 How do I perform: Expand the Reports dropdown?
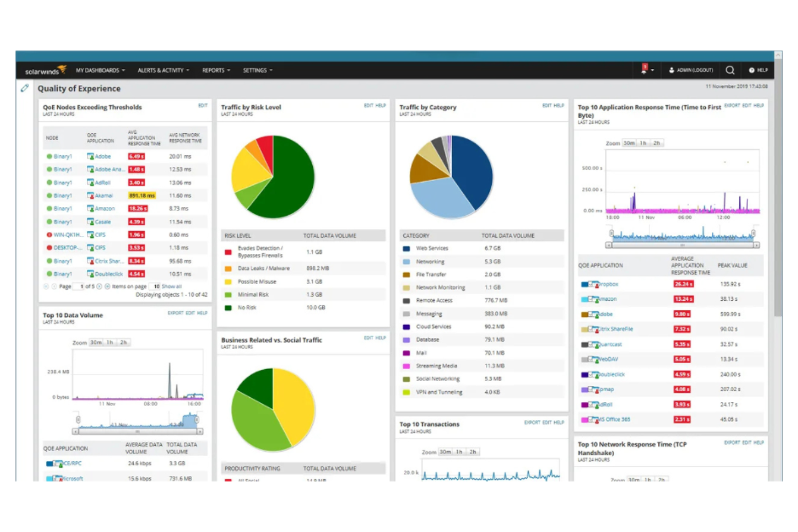coord(215,70)
